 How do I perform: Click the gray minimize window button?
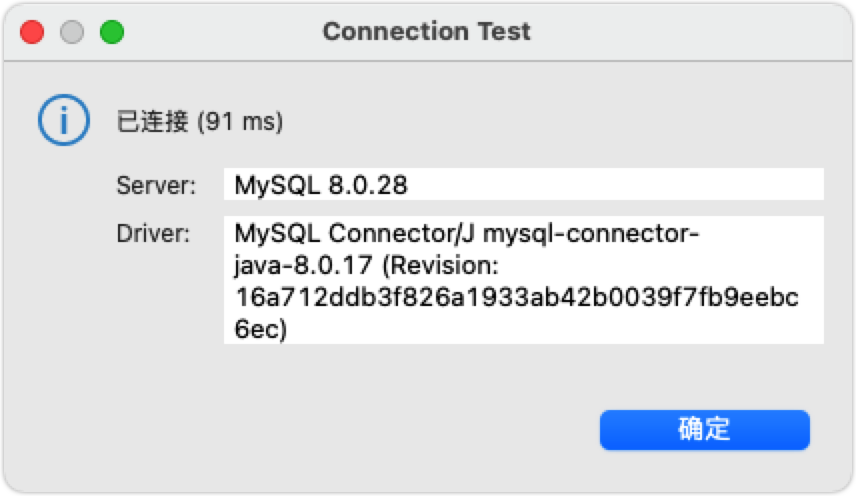[72, 32]
